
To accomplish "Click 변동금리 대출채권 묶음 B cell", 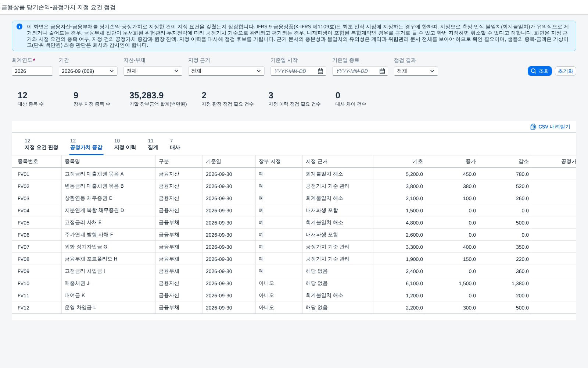I will [x=109, y=186].
